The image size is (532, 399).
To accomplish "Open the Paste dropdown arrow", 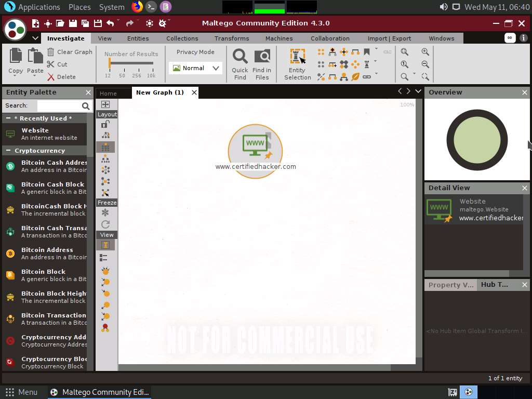I will (x=34, y=76).
